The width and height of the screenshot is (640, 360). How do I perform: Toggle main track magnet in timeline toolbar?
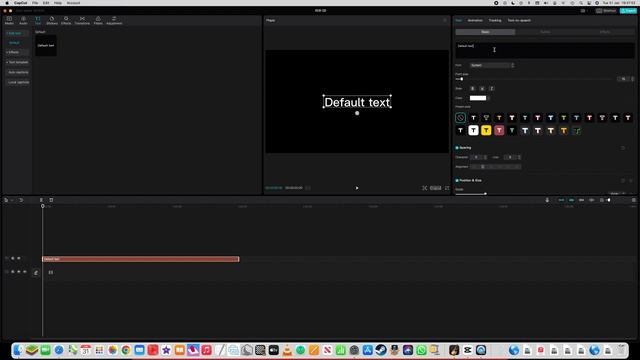coord(561,200)
